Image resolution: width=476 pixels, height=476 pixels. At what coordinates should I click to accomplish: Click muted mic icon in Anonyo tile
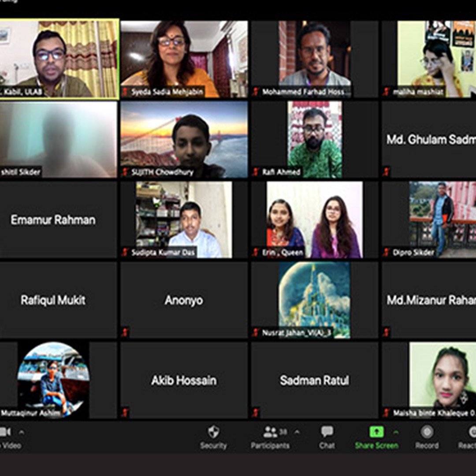click(x=125, y=332)
